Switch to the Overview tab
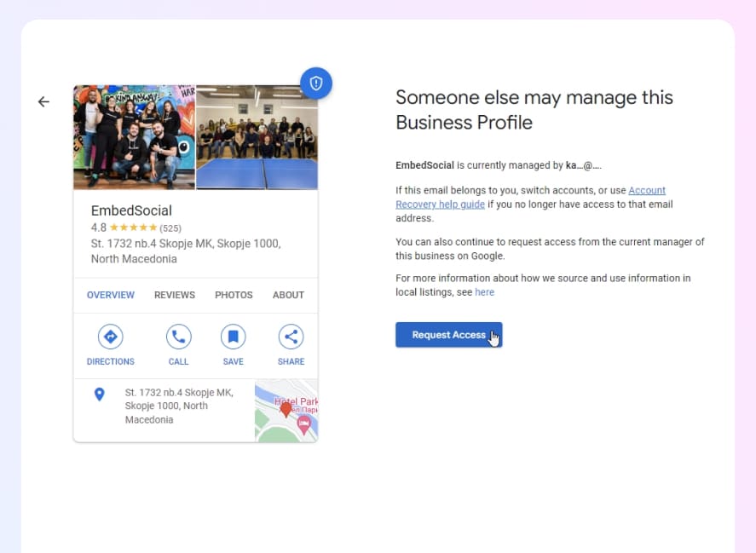The image size is (756, 553). pos(111,295)
